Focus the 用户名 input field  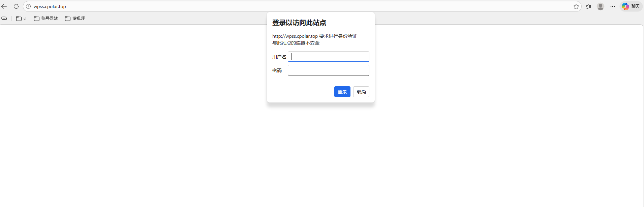pos(329,57)
